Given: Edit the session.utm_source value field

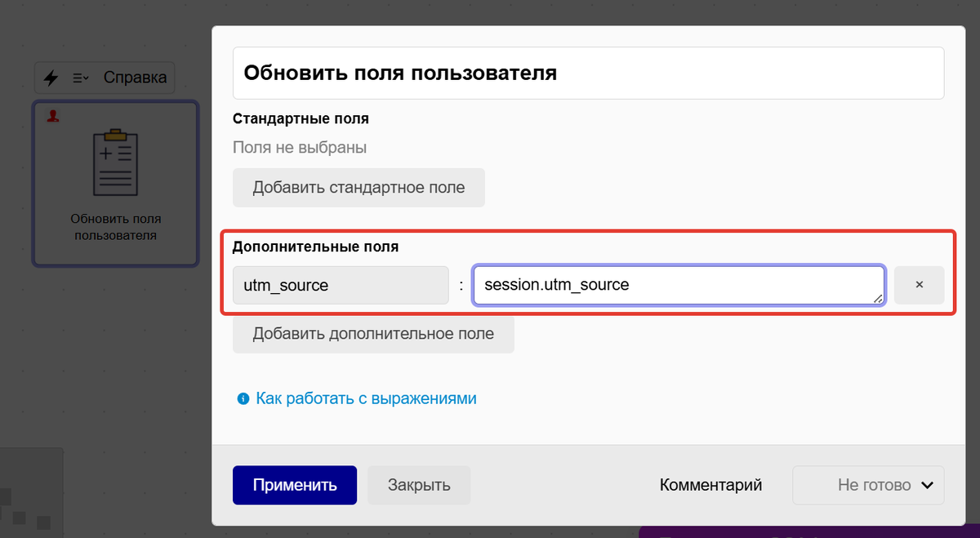Looking at the screenshot, I should tap(679, 284).
